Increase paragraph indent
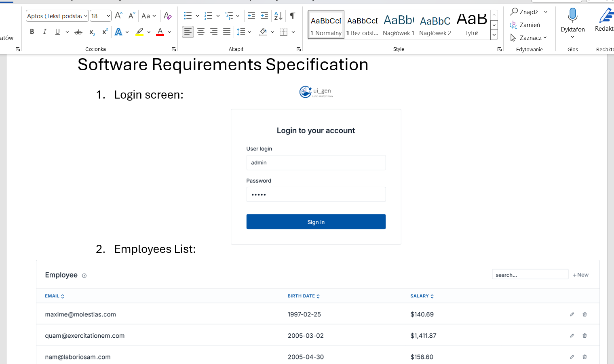 point(264,16)
